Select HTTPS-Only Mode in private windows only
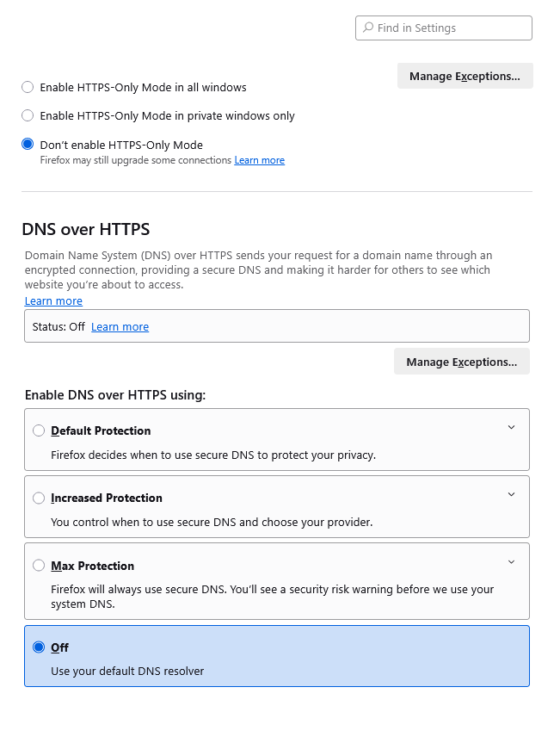Image resolution: width=560 pixels, height=743 pixels. tap(28, 115)
